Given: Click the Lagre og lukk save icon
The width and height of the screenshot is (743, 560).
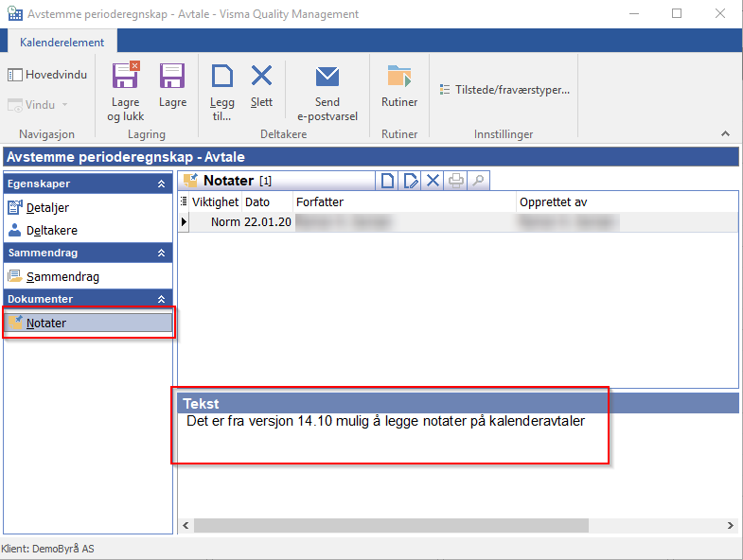Looking at the screenshot, I should [x=126, y=76].
